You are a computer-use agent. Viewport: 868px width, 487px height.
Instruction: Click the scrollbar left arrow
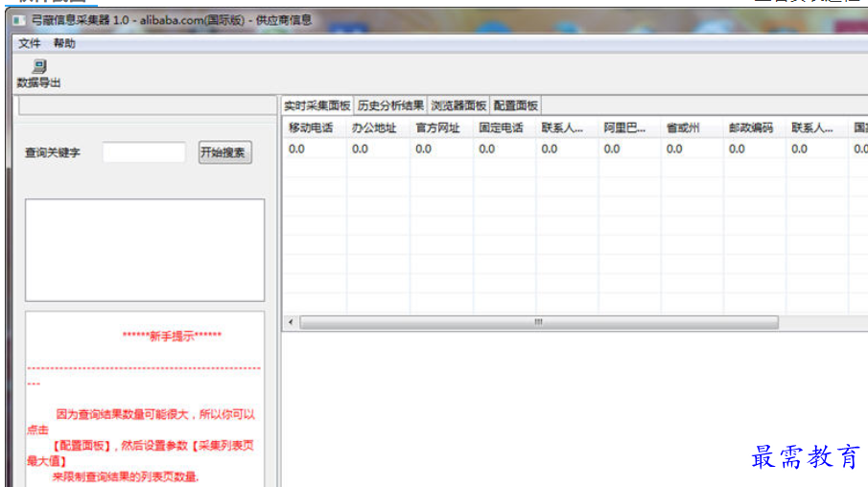(291, 322)
